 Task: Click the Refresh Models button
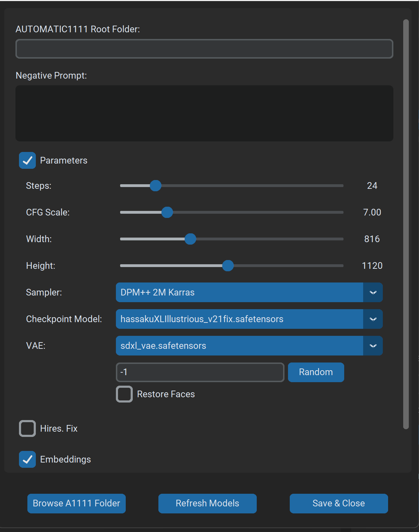(207, 503)
